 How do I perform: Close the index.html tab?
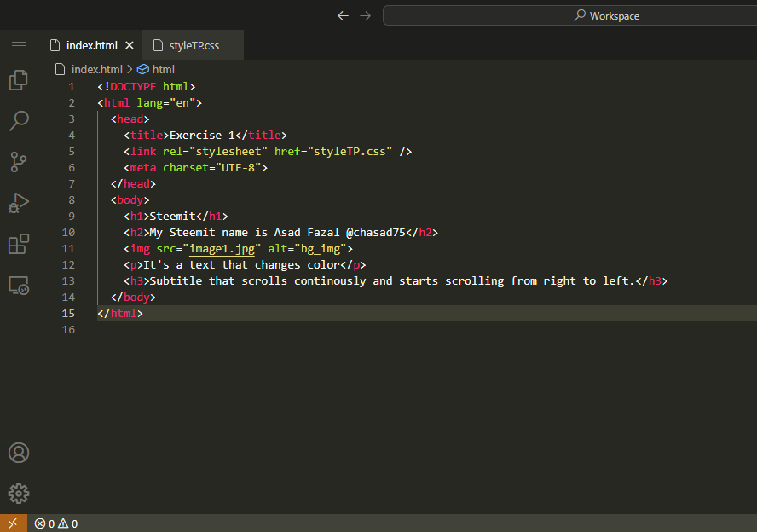tap(130, 45)
